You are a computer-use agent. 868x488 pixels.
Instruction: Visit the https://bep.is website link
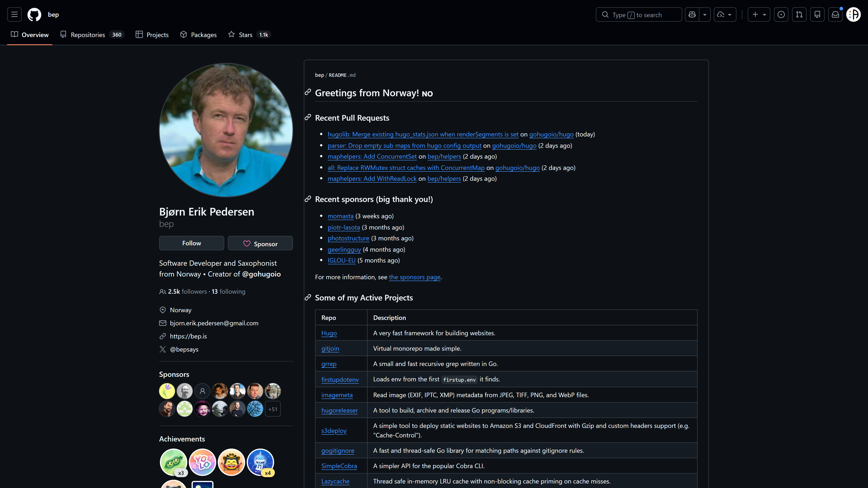tap(188, 336)
